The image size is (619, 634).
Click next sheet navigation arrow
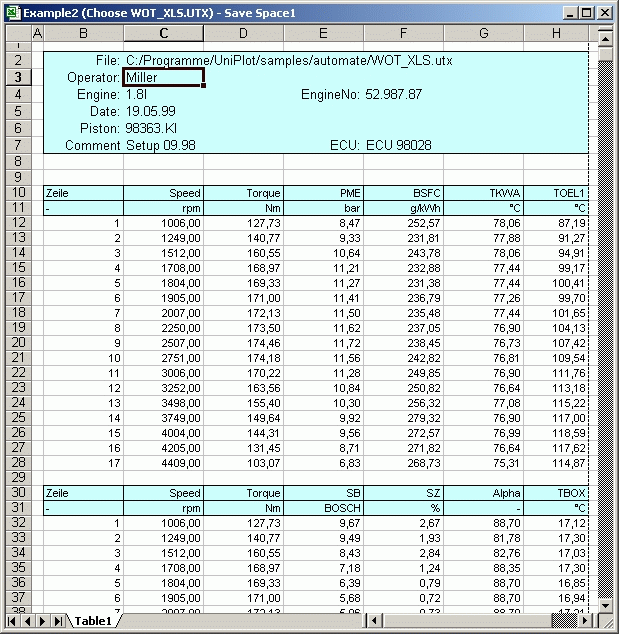[42, 621]
